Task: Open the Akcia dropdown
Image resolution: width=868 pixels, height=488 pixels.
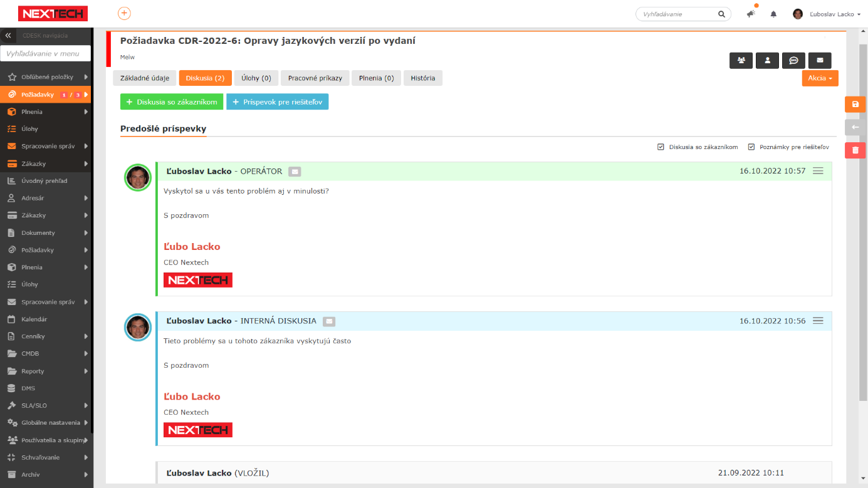Action: point(820,78)
